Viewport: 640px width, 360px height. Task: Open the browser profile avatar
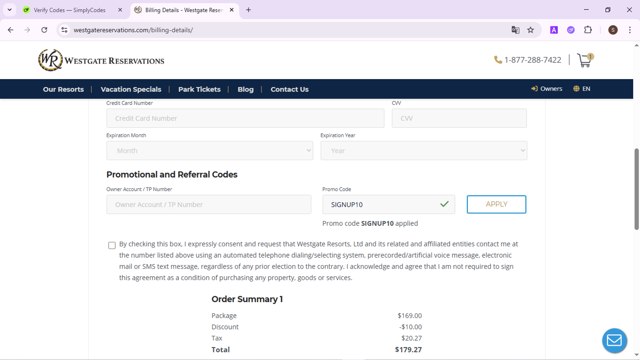coord(613,30)
